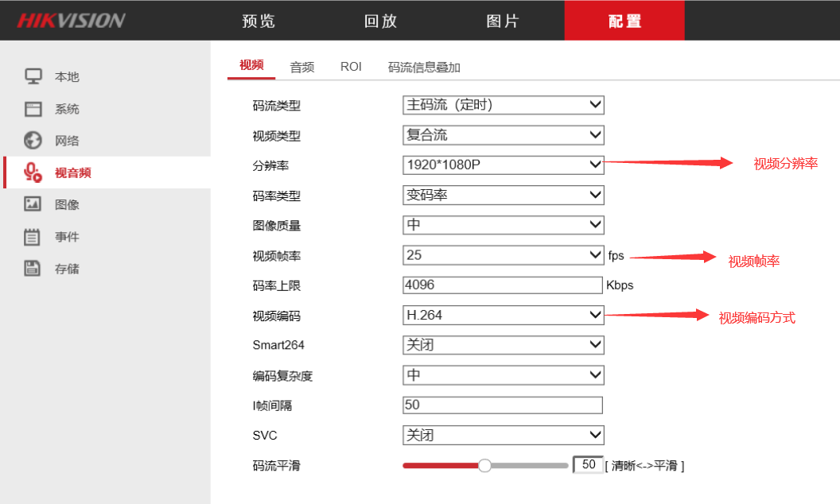Click the SVC field label
The image size is (840, 504).
point(265,436)
